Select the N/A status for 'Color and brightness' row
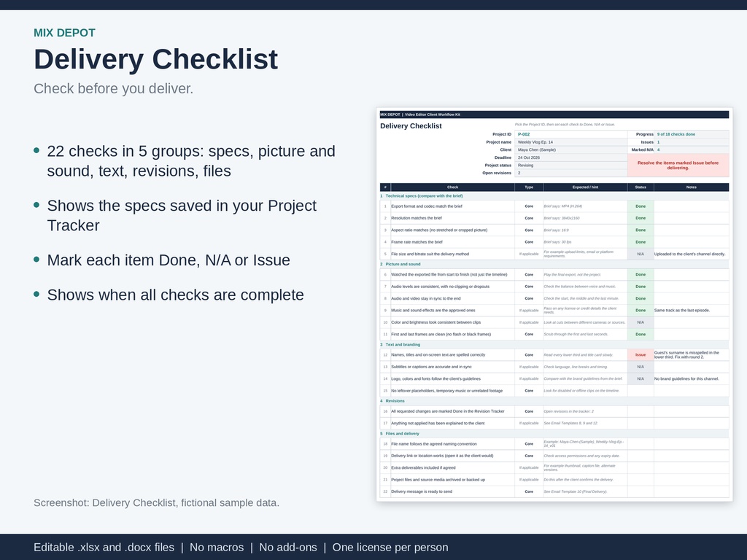 (640, 322)
